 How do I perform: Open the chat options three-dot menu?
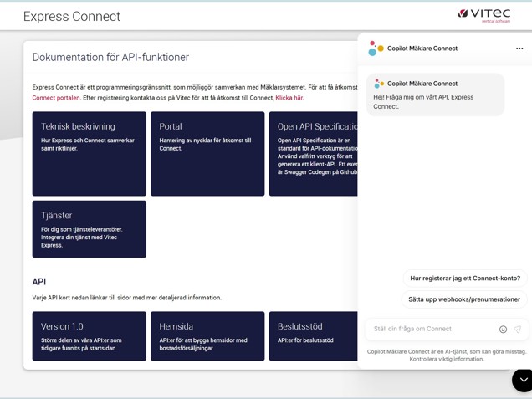tap(519, 49)
